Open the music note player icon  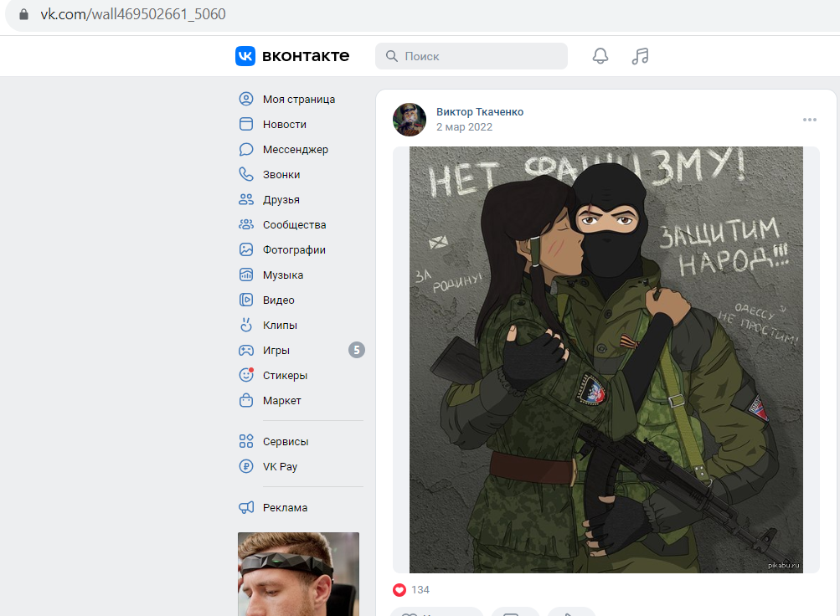pos(640,56)
